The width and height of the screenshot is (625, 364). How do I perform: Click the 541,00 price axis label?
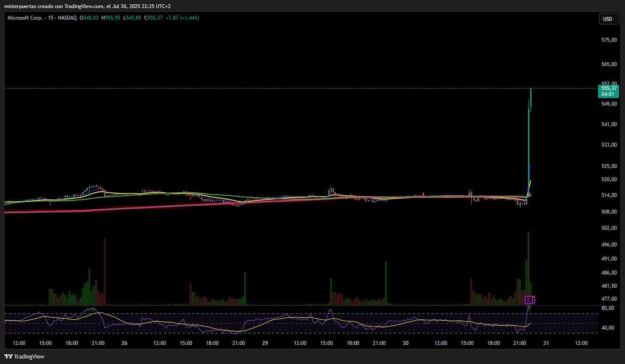[609, 124]
